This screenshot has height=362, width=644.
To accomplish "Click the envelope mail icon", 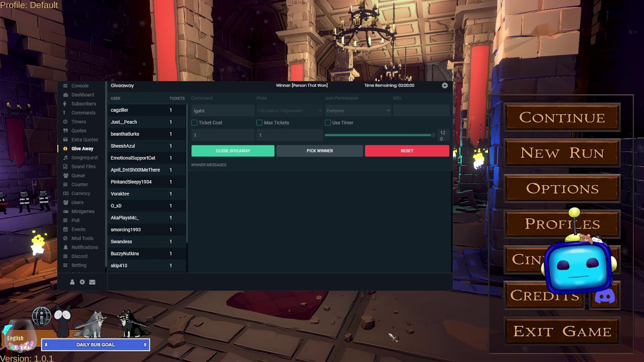I will tap(92, 282).
